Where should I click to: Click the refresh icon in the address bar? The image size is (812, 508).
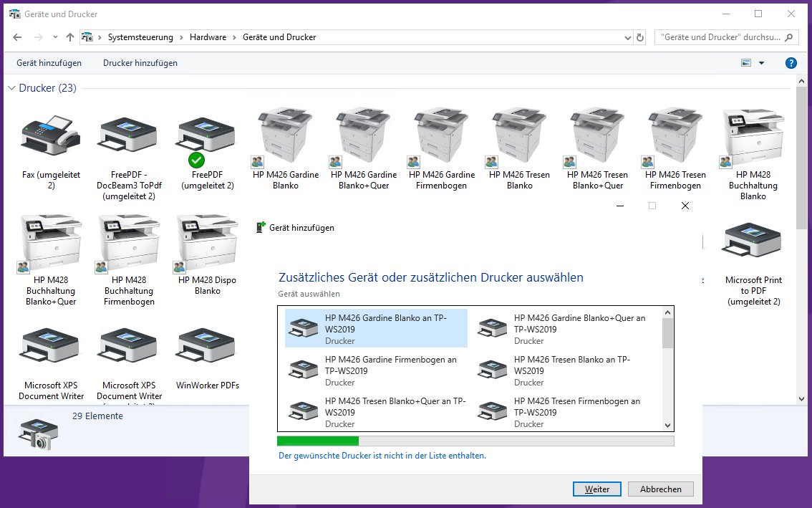coord(640,37)
